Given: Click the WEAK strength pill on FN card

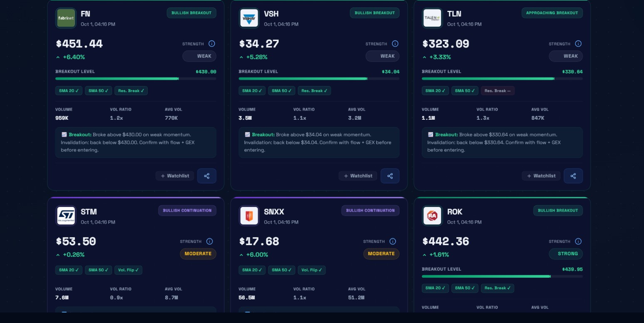Looking at the screenshot, I should (199, 56).
